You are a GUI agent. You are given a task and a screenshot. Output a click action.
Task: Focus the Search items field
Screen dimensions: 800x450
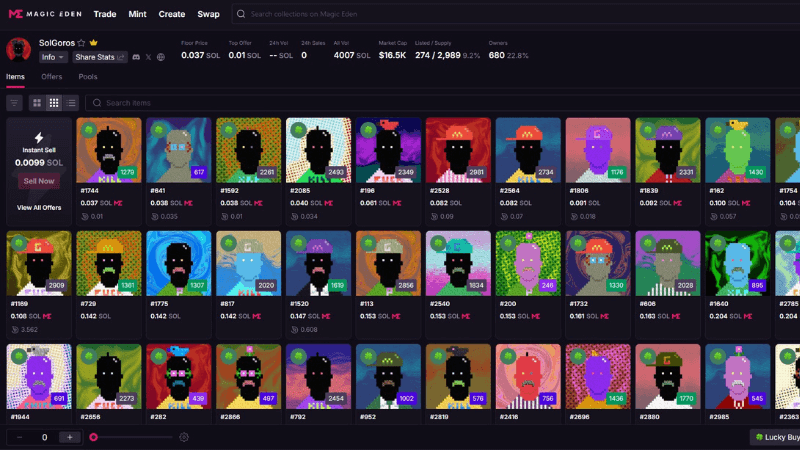click(x=442, y=103)
